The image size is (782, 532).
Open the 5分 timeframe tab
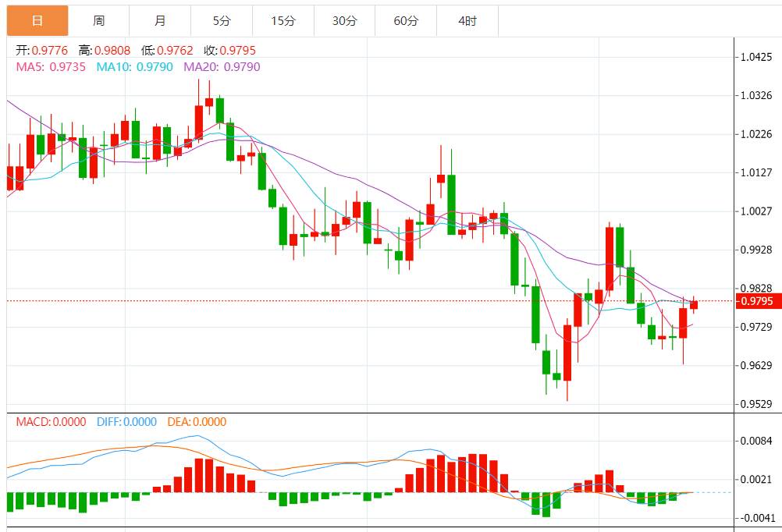coord(222,21)
